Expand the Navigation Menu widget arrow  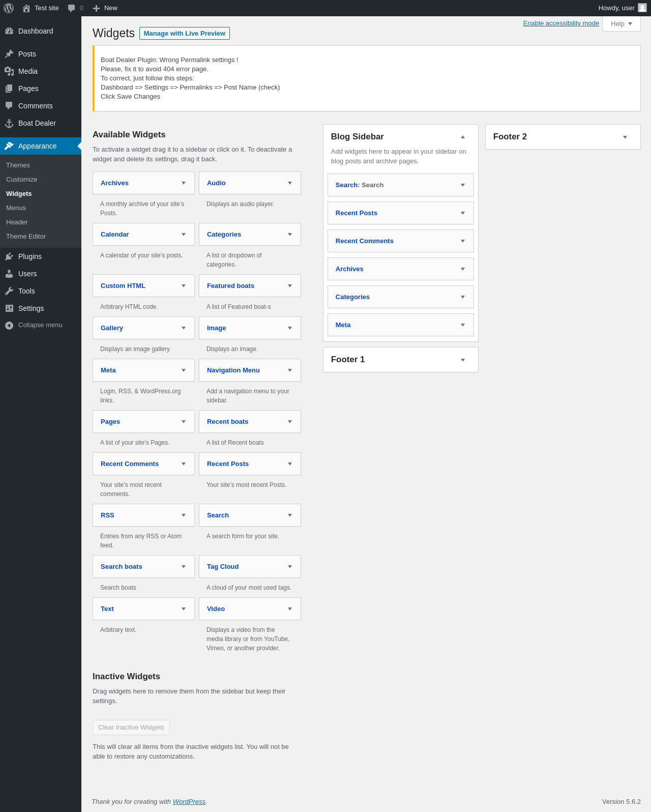pyautogui.click(x=290, y=370)
